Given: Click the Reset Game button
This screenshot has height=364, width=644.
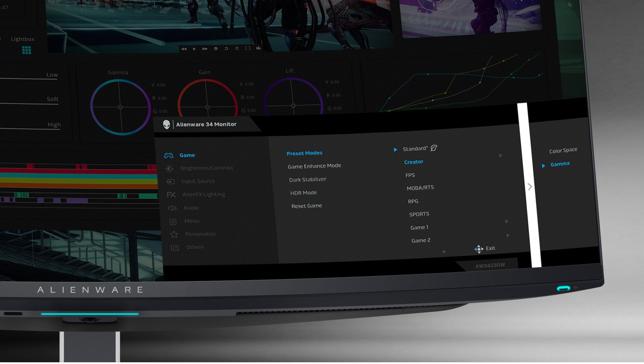Looking at the screenshot, I should click(x=307, y=206).
